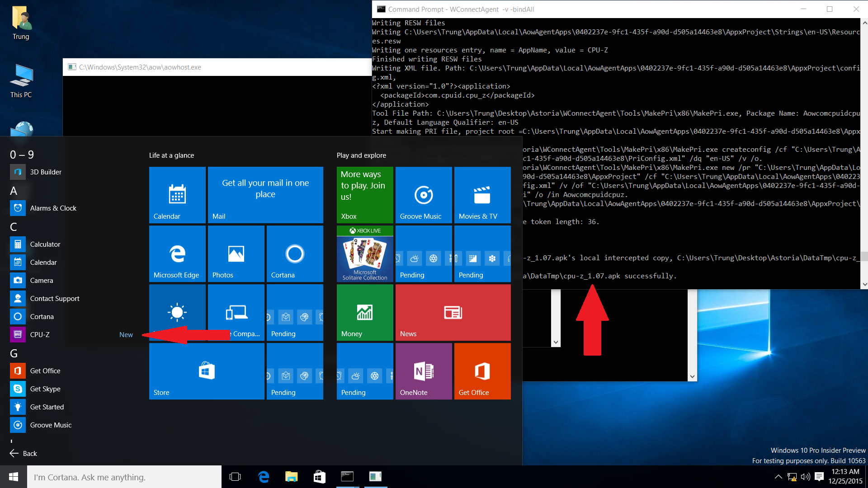The width and height of the screenshot is (868, 488).
Task: Open Contact Support app
Action: tap(72, 298)
